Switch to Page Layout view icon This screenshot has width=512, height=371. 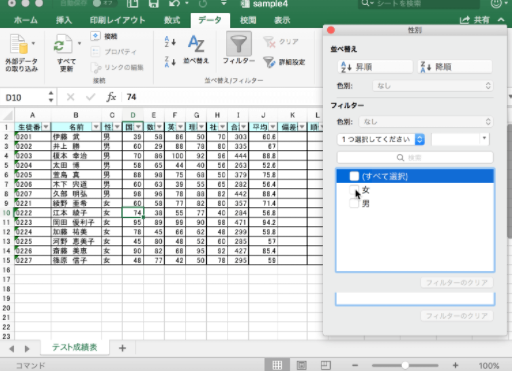[x=301, y=365]
